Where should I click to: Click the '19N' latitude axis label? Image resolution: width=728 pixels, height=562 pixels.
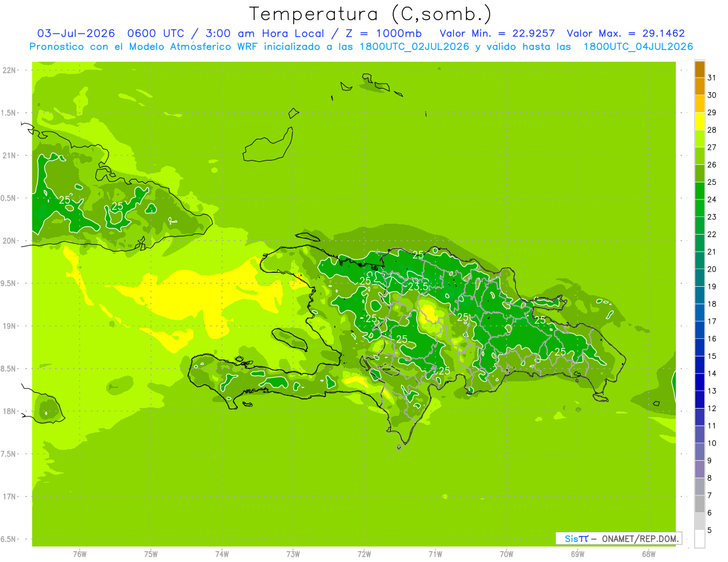(9, 326)
